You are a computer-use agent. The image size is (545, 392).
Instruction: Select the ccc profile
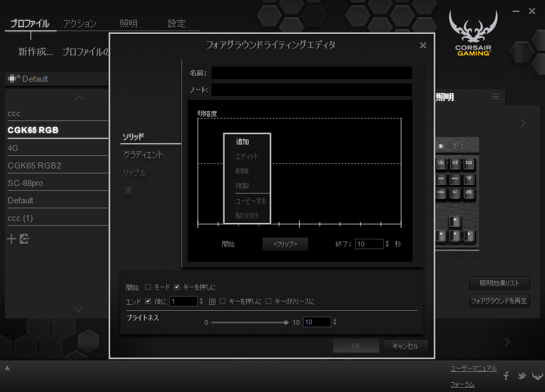[58, 113]
